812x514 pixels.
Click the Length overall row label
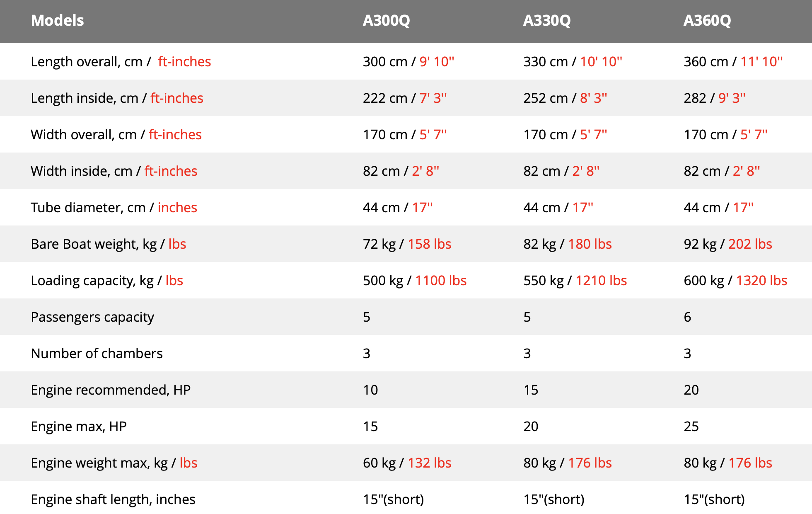click(121, 62)
